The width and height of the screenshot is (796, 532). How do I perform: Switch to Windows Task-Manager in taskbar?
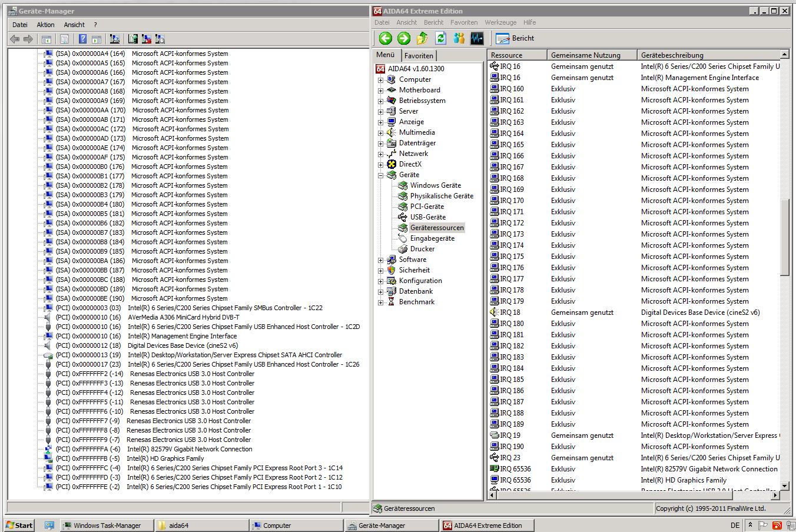[107, 526]
